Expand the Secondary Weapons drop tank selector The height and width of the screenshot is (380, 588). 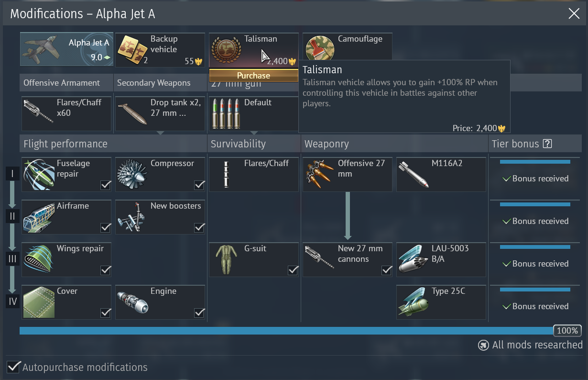160,114
